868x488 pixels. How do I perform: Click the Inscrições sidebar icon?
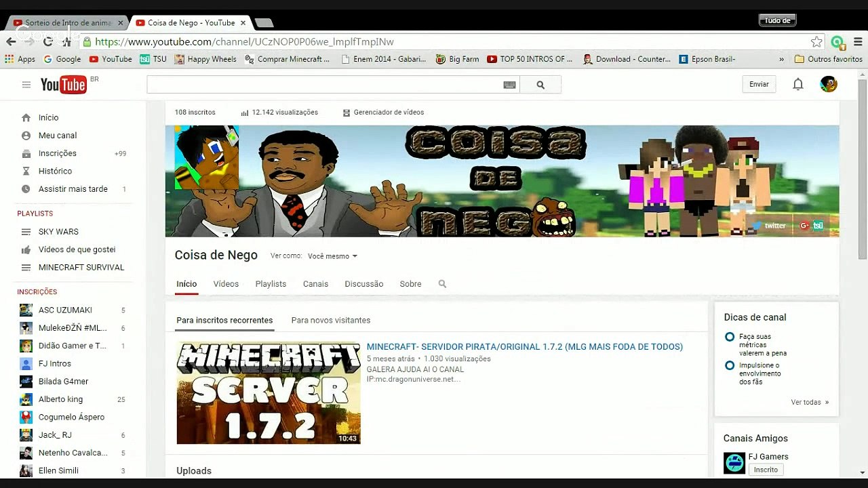(x=26, y=153)
